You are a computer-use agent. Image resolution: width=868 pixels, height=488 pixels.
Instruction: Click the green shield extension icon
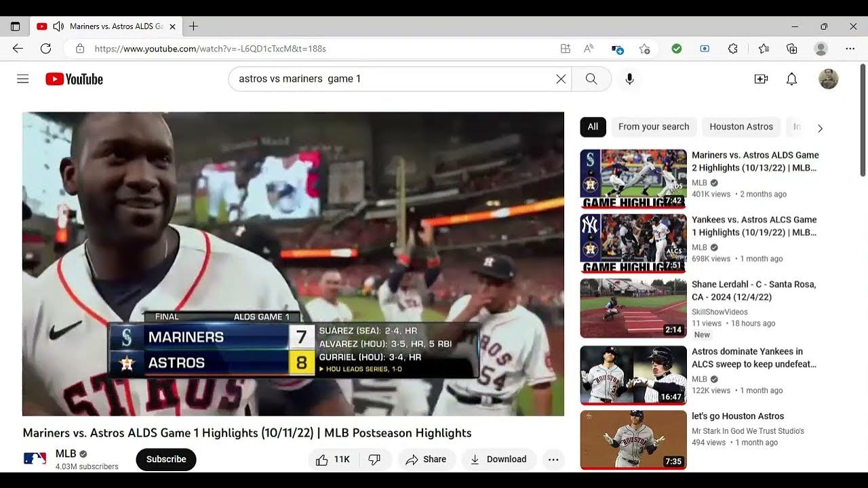point(676,49)
